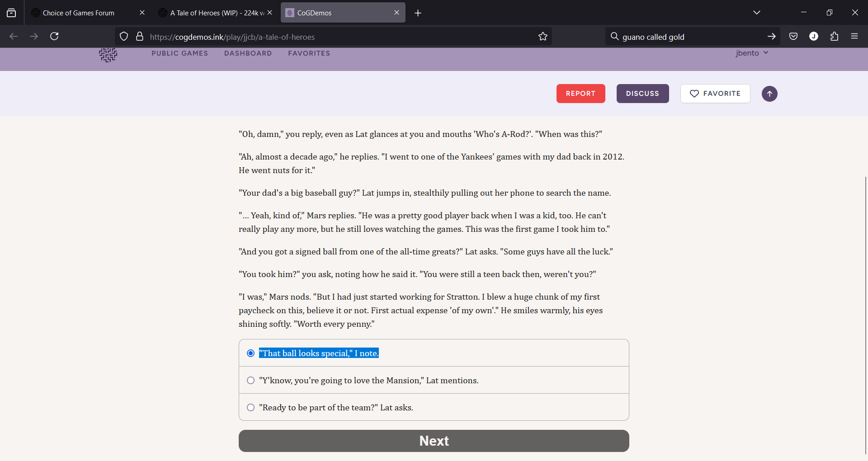The image size is (868, 461).
Task: Click the scroll-to-top arrow button
Action: [769, 94]
